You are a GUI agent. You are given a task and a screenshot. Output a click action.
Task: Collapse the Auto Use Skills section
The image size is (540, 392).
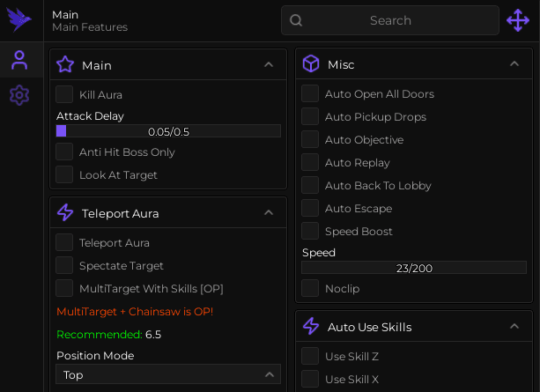[514, 326]
